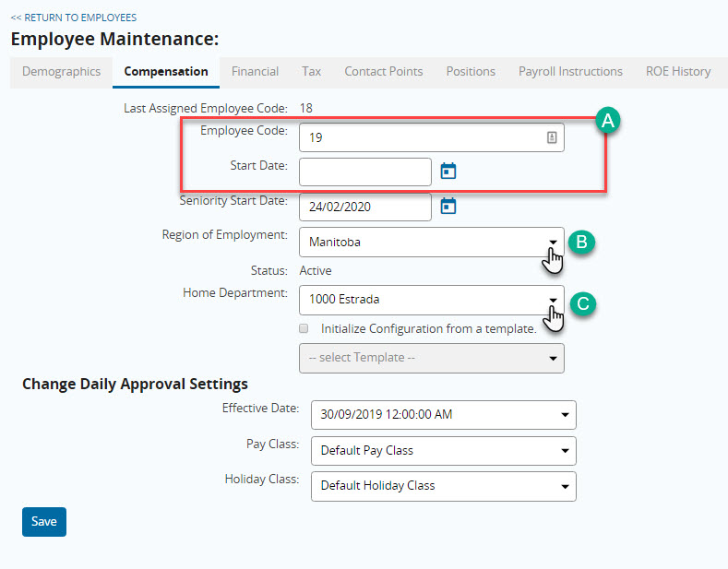This screenshot has height=569, width=728.
Task: Click the Save button
Action: tap(44, 522)
